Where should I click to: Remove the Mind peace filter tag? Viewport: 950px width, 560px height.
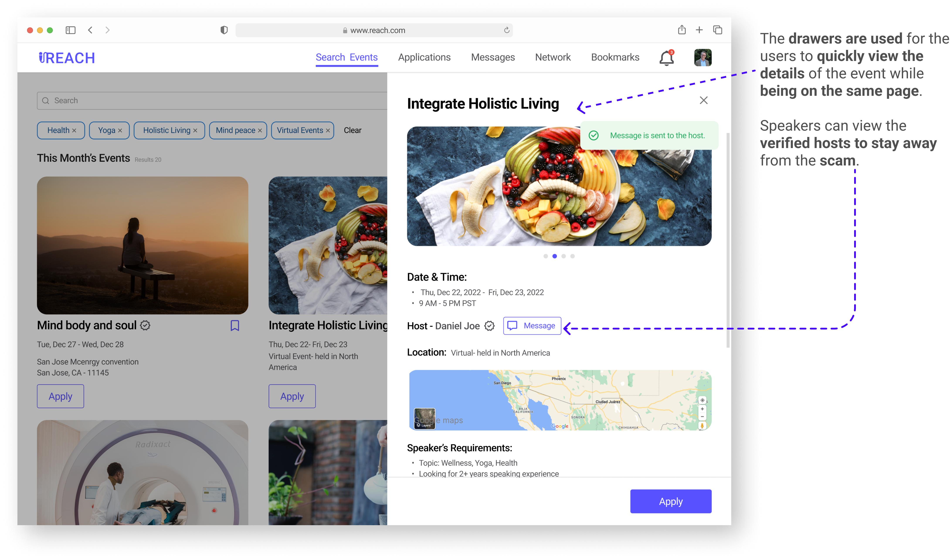260,131
